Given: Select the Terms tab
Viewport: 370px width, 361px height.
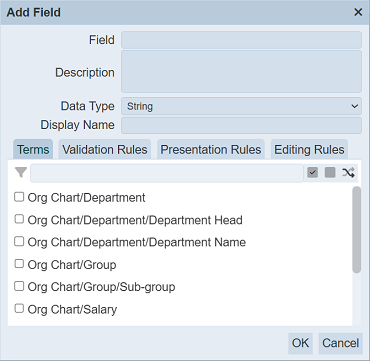Looking at the screenshot, I should [x=33, y=150].
